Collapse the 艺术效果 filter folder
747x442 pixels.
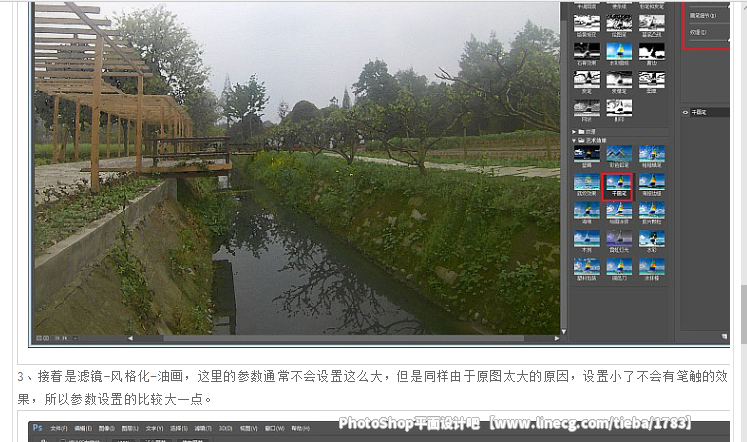pyautogui.click(x=574, y=141)
